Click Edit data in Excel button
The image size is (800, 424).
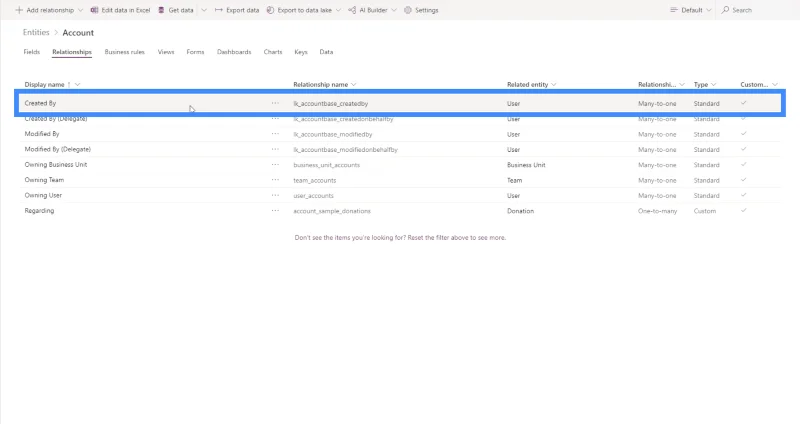120,10
